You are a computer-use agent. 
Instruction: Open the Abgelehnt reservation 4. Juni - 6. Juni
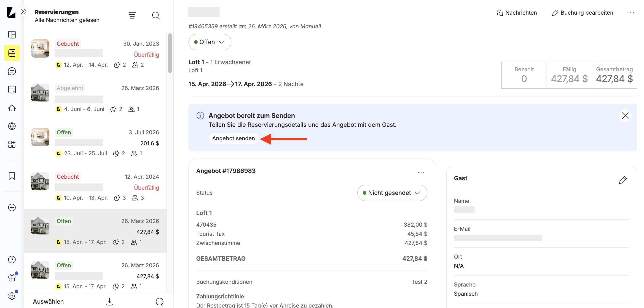pos(95,99)
